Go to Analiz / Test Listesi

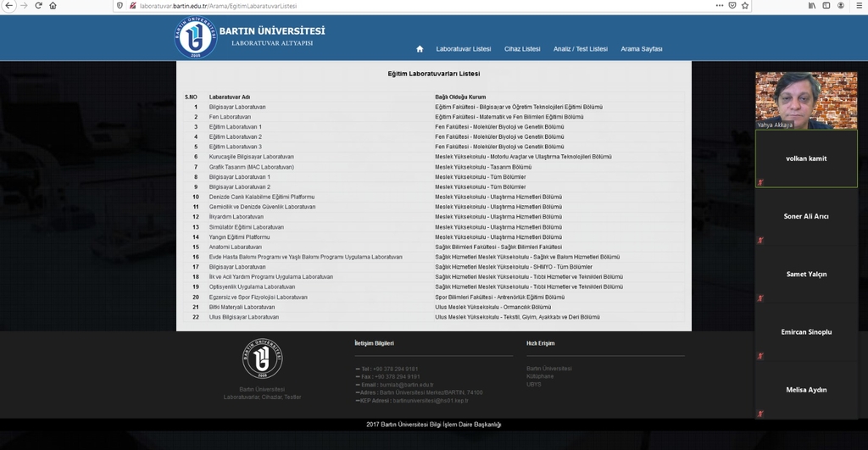click(x=580, y=49)
